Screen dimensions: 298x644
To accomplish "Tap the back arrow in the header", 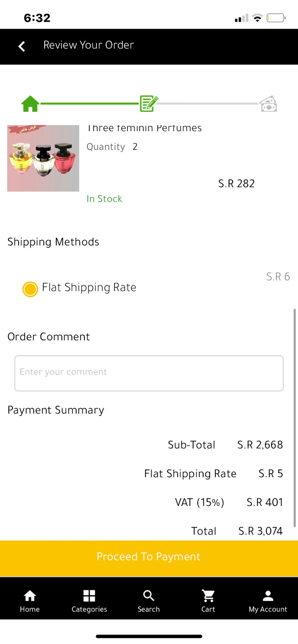I will click(22, 46).
